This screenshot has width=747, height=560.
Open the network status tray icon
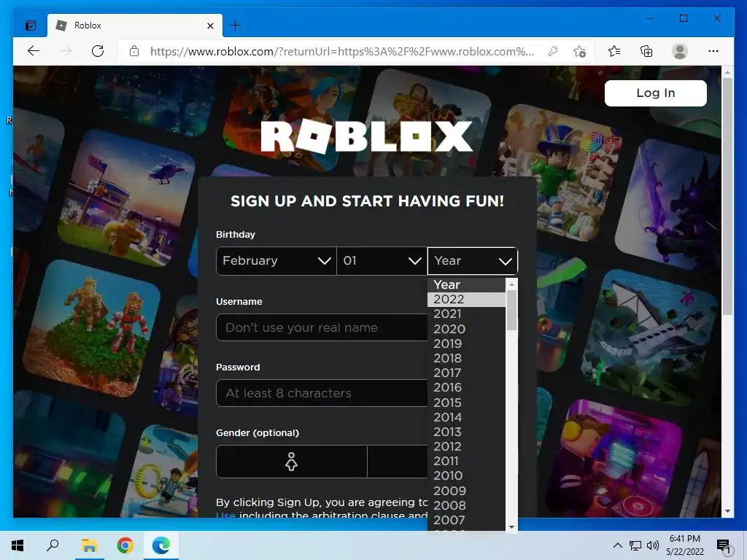coord(635,545)
